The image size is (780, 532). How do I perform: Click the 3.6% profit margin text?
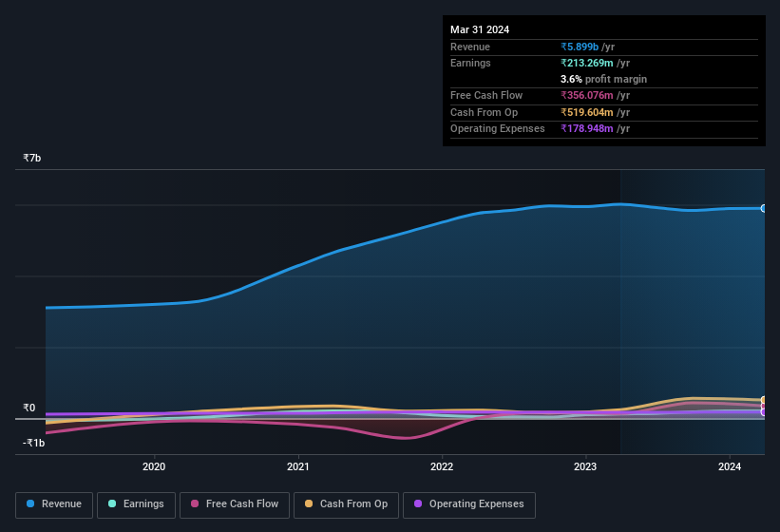(x=603, y=79)
